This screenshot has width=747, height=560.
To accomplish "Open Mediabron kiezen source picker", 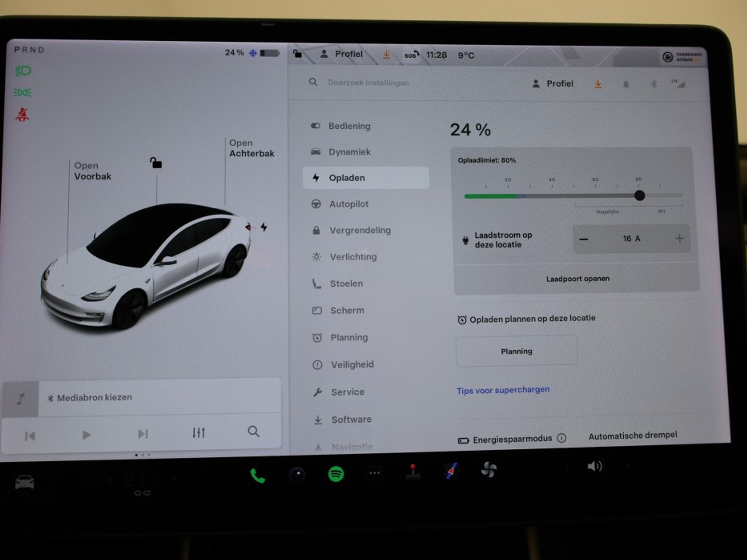I will click(x=94, y=397).
